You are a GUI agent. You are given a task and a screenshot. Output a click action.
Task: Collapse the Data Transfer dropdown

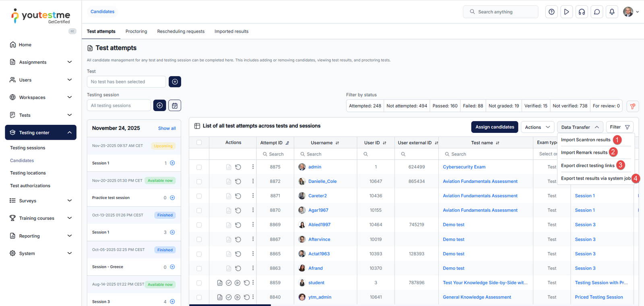pyautogui.click(x=580, y=127)
